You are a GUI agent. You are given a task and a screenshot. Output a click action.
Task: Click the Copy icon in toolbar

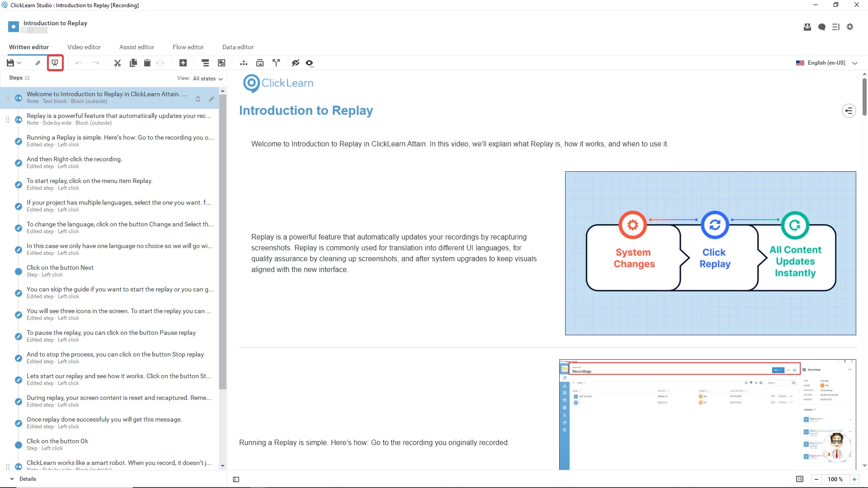tap(133, 63)
